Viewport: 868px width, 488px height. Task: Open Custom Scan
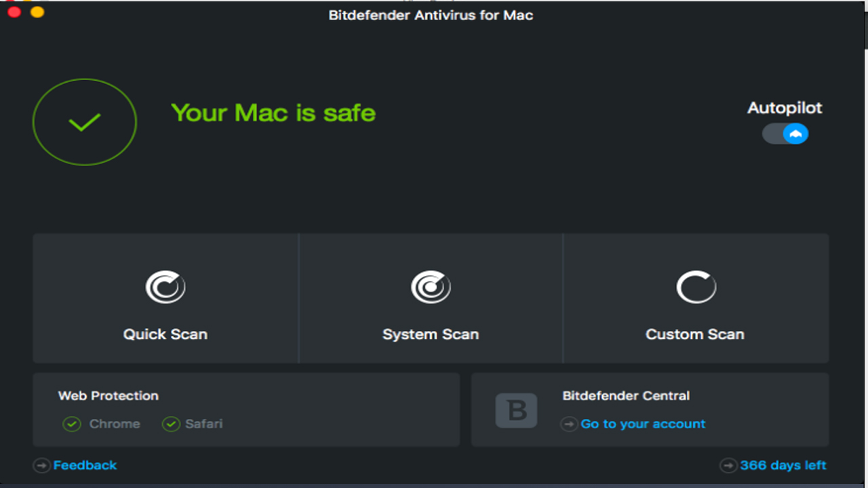click(x=695, y=334)
